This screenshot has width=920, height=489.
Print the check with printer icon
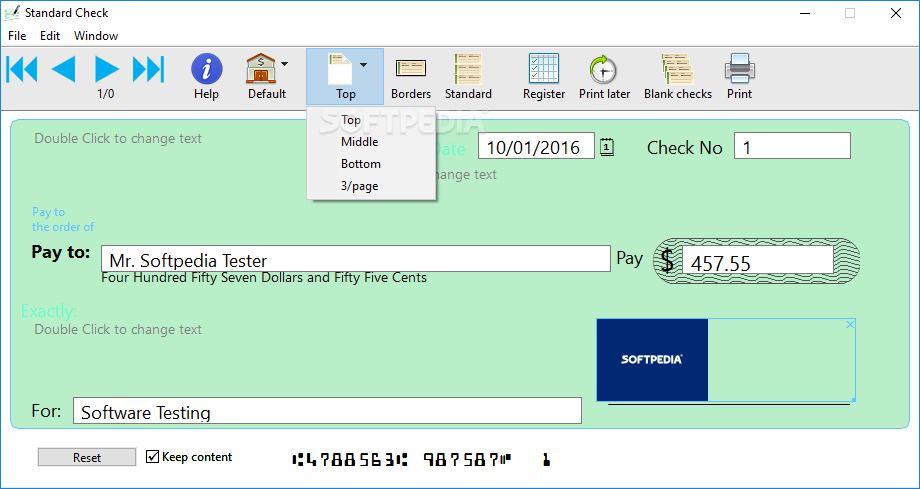739,69
